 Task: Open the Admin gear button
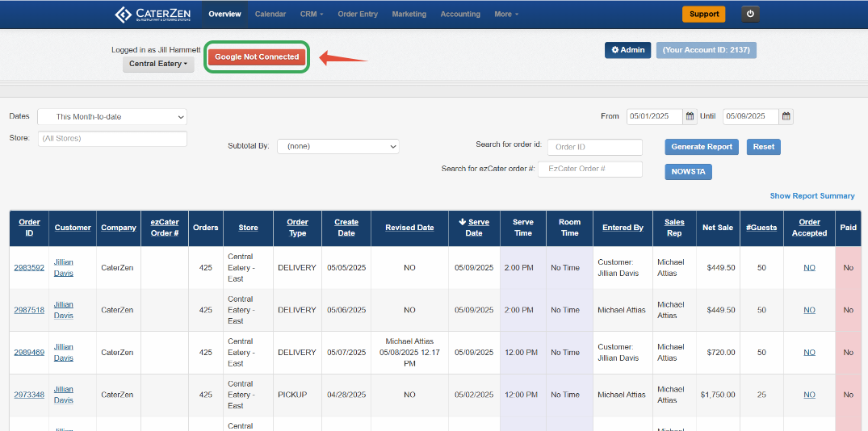pos(627,50)
